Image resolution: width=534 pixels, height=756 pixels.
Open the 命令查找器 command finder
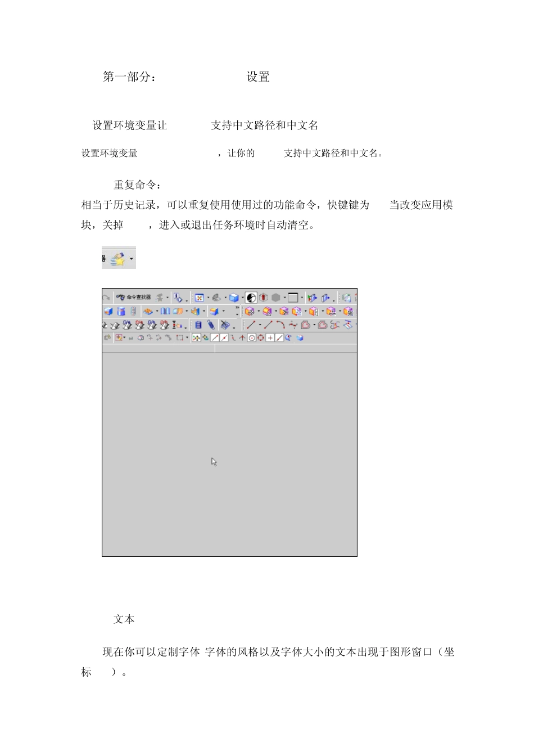pos(134,297)
